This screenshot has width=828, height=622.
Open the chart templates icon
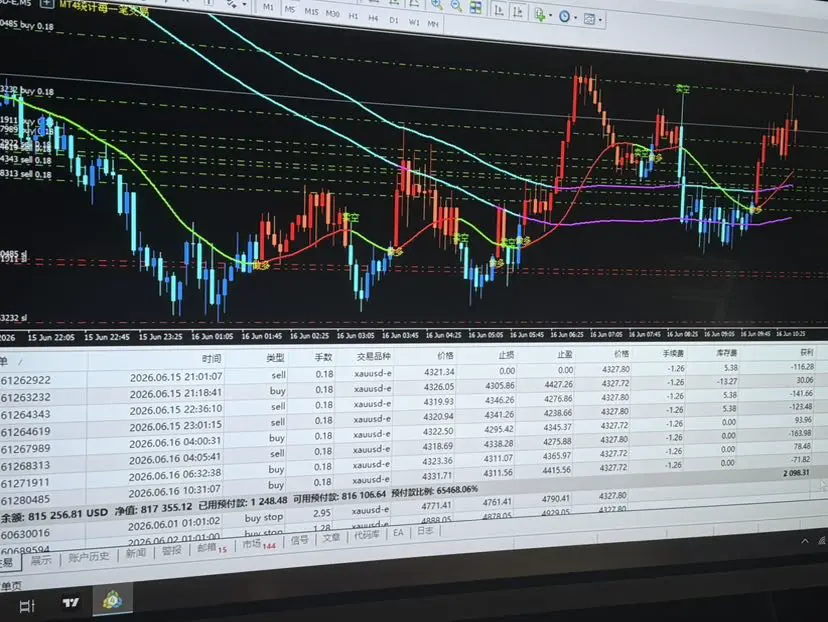[x=589, y=19]
